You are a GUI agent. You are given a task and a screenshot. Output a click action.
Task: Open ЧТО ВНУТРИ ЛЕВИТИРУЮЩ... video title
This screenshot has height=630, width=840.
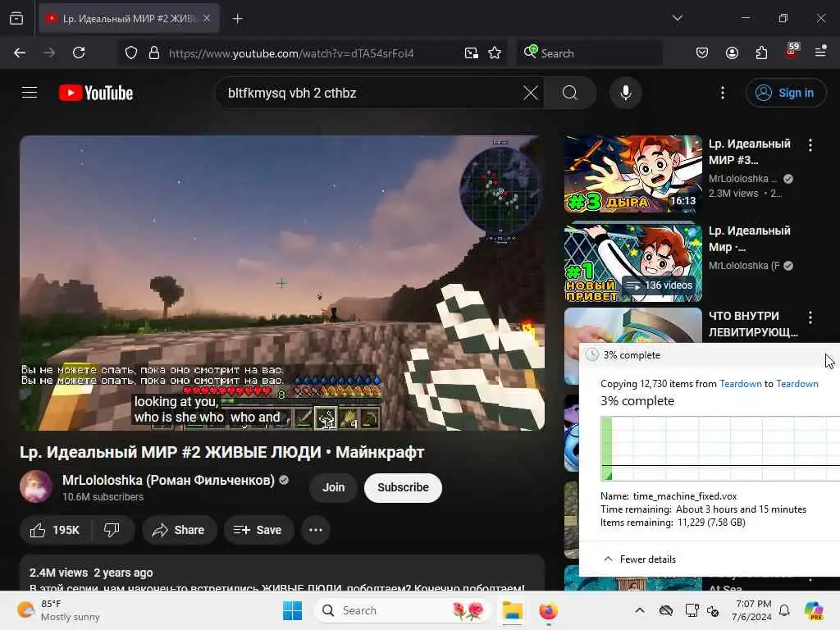click(753, 324)
